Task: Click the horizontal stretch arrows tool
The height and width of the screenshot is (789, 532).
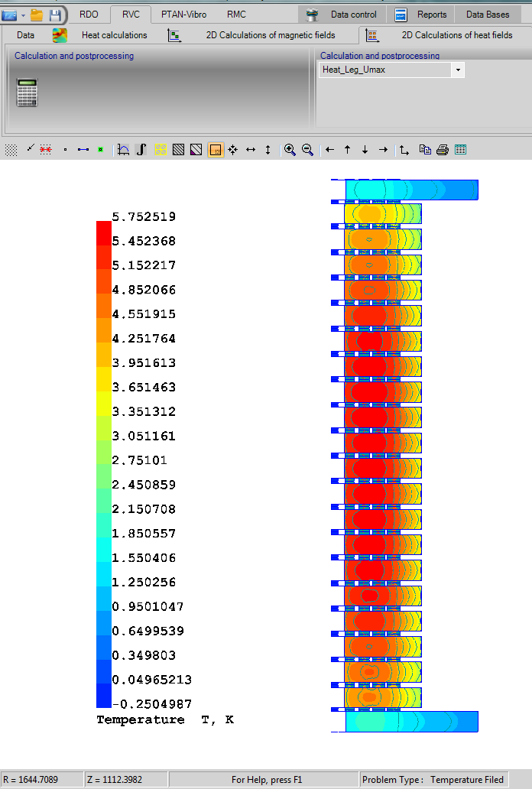Action: pos(251,149)
